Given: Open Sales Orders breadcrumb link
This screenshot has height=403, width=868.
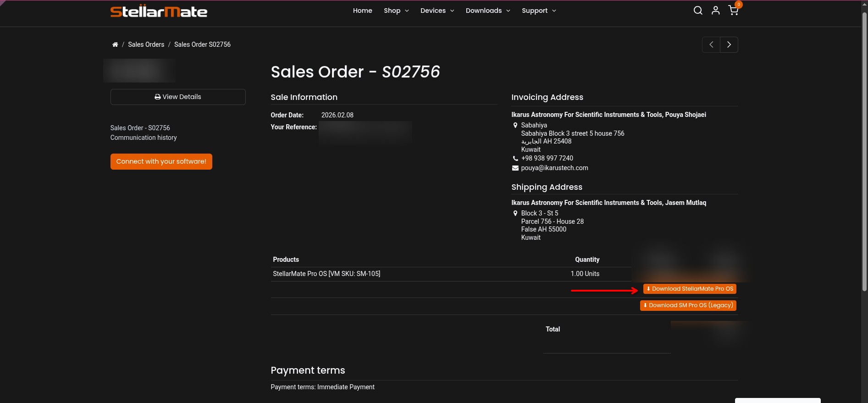Looking at the screenshot, I should (x=146, y=44).
